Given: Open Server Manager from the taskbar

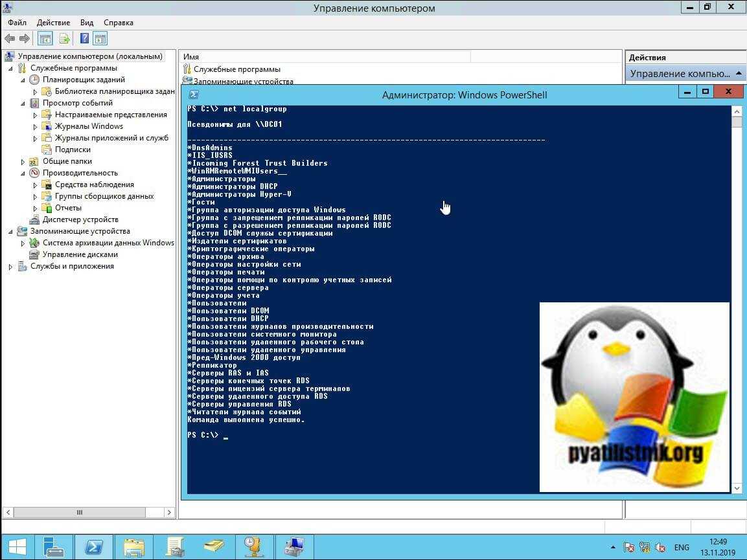Looking at the screenshot, I should click(54, 547).
